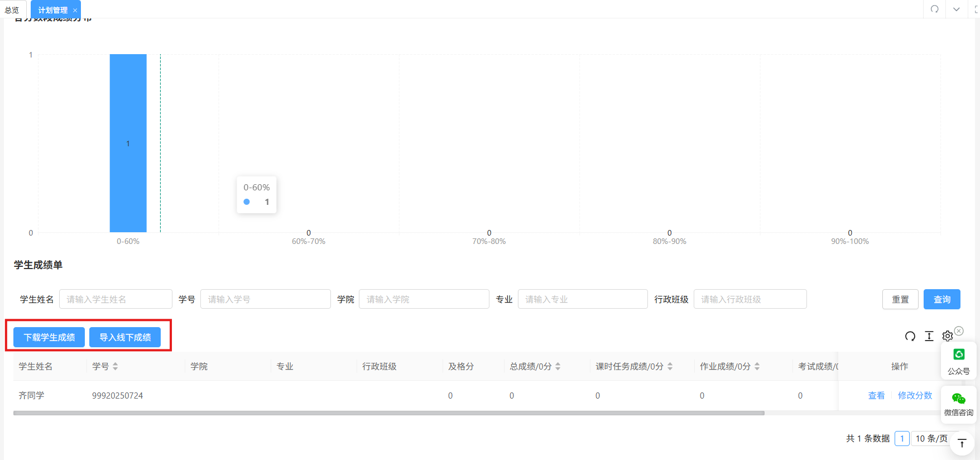Click 修改分数 link for 齐同学
980x460 pixels.
pyautogui.click(x=915, y=396)
